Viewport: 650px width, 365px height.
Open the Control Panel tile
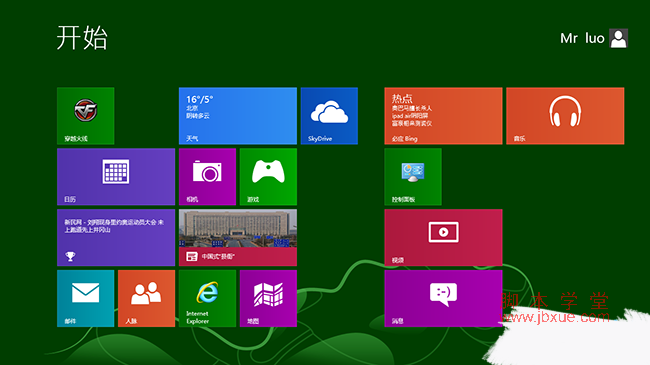coord(413,177)
